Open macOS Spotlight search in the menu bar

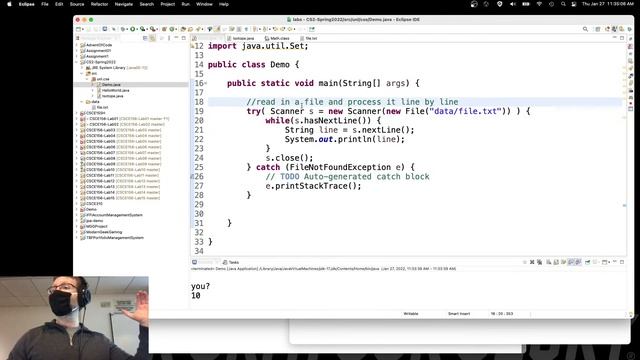(563, 4)
